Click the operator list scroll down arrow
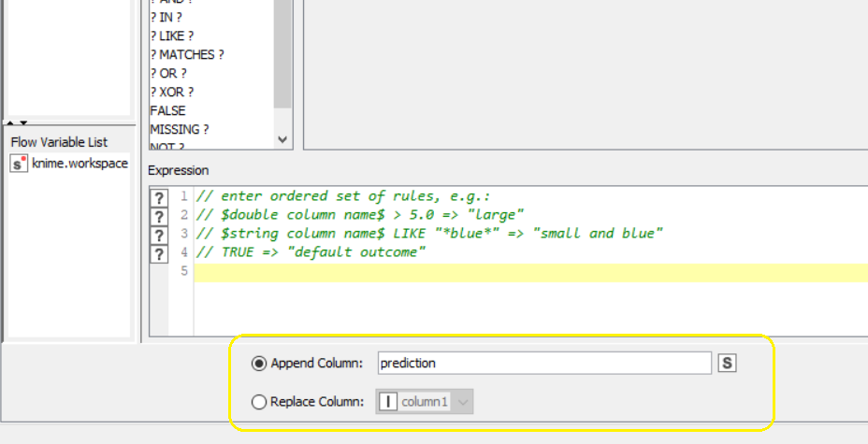 pyautogui.click(x=282, y=139)
